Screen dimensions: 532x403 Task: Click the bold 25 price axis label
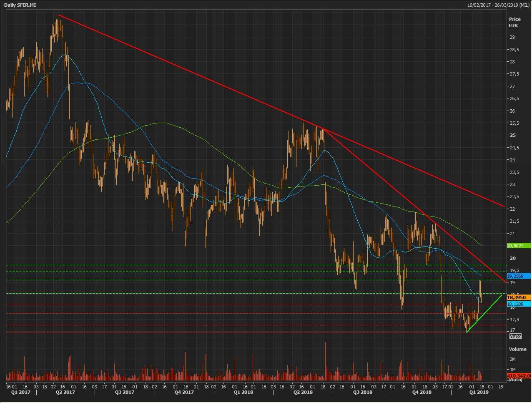(512, 136)
